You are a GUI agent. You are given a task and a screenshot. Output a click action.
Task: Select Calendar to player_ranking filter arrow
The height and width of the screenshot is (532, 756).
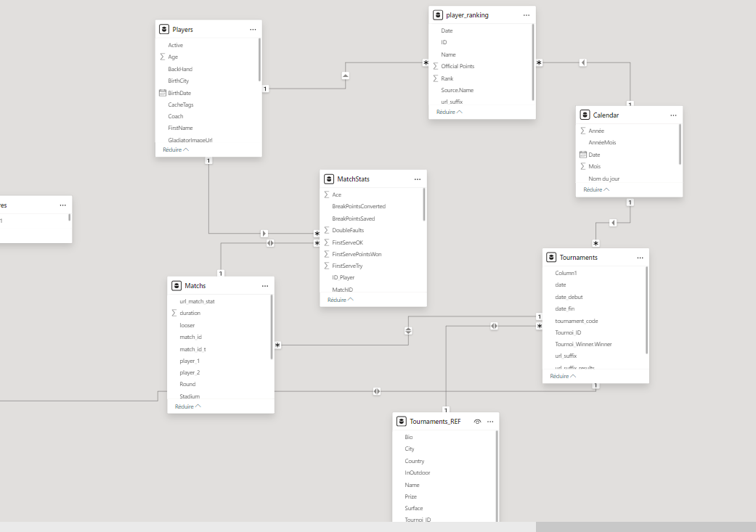[x=583, y=62]
